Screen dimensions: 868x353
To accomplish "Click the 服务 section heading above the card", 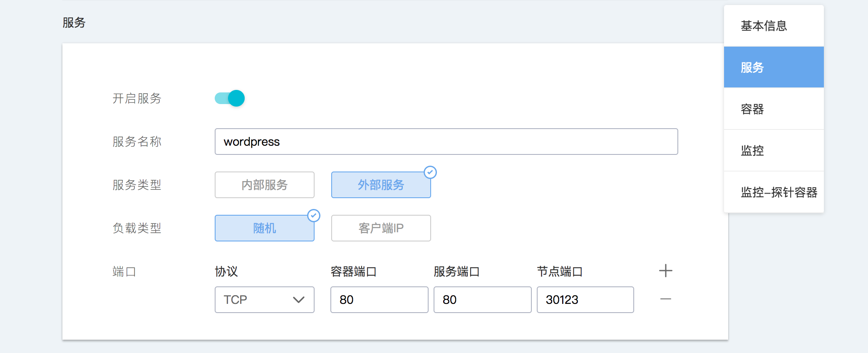I will (x=74, y=22).
